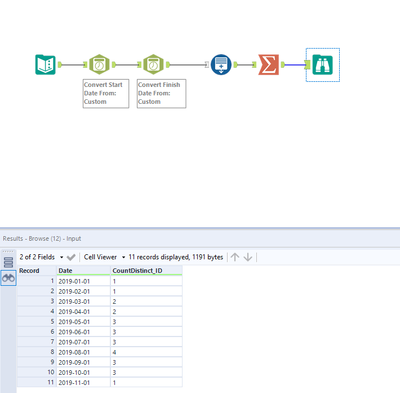Switch to browse data binoculars view icon

tap(8, 277)
